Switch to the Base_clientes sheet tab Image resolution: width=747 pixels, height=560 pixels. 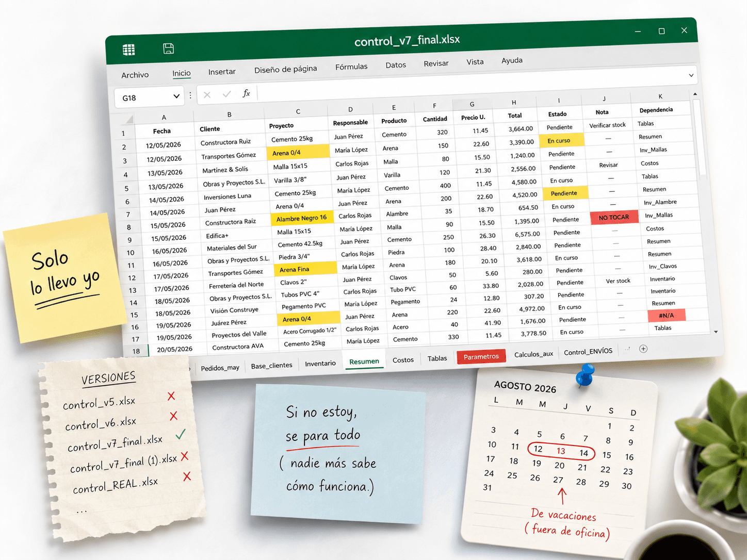tap(271, 366)
